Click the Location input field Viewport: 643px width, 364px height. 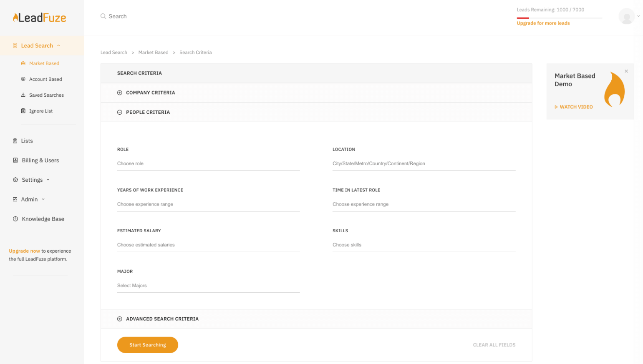(424, 163)
